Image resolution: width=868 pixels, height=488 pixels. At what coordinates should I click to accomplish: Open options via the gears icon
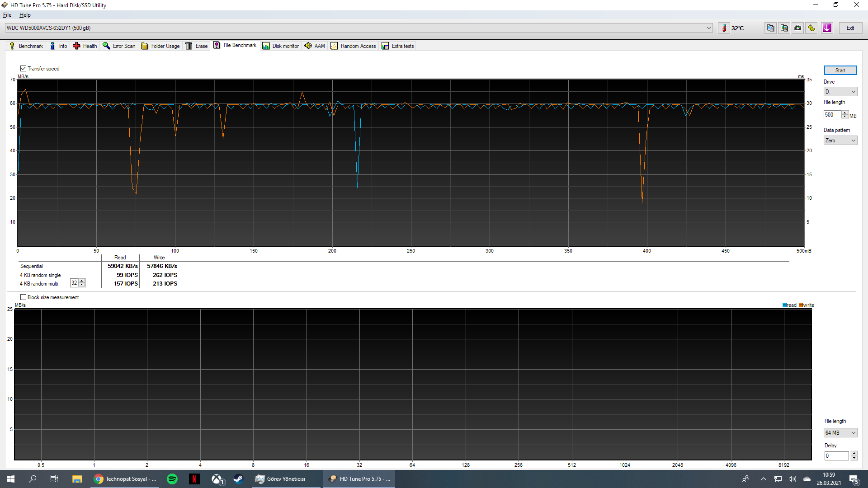(x=812, y=28)
